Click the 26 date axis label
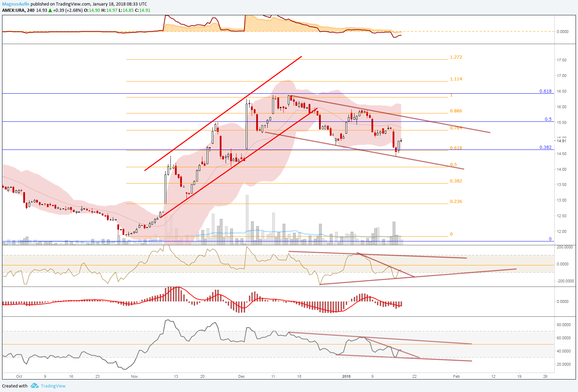This screenshot has height=392, width=578. pyautogui.click(x=545, y=377)
